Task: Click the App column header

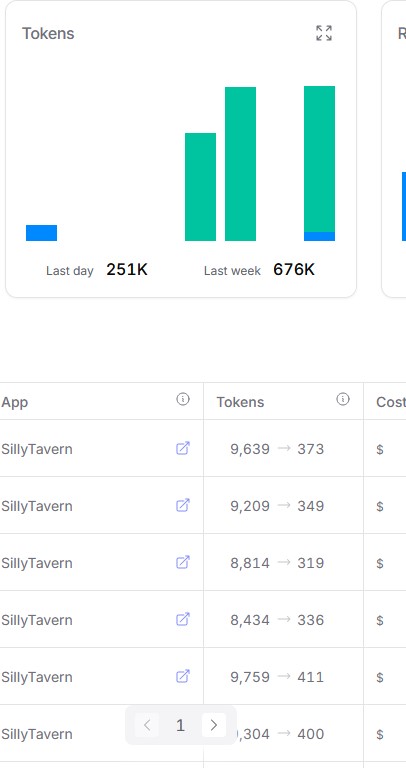Action: (15, 402)
